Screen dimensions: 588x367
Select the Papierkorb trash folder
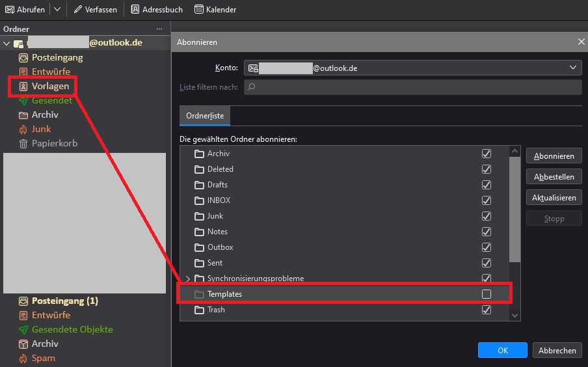point(54,143)
